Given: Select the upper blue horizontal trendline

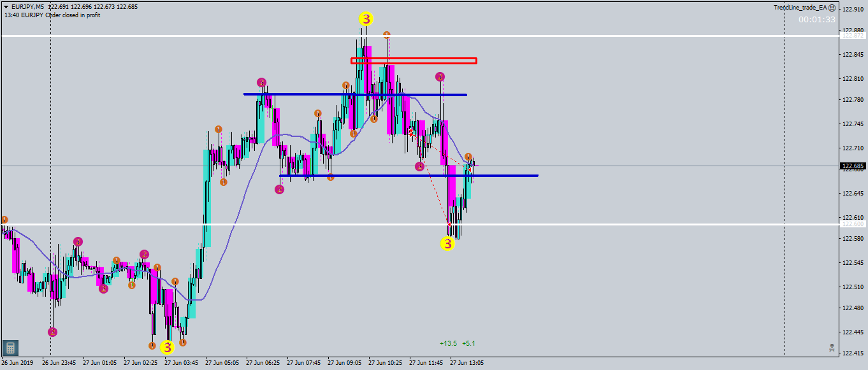Looking at the screenshot, I should [x=355, y=95].
